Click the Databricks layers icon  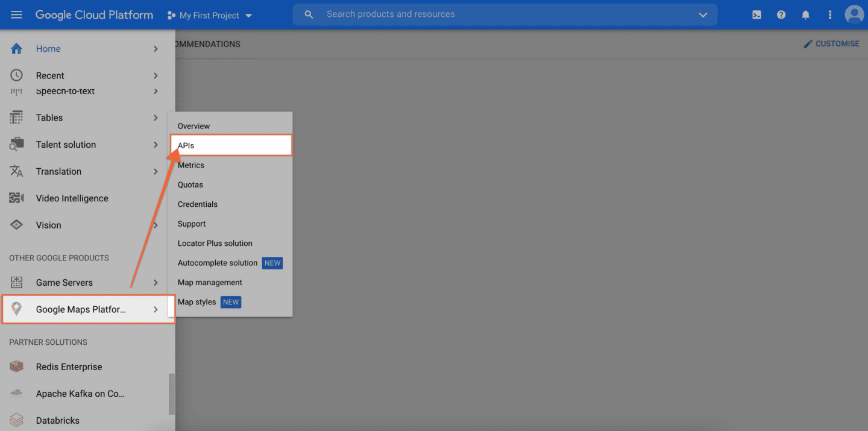16,420
